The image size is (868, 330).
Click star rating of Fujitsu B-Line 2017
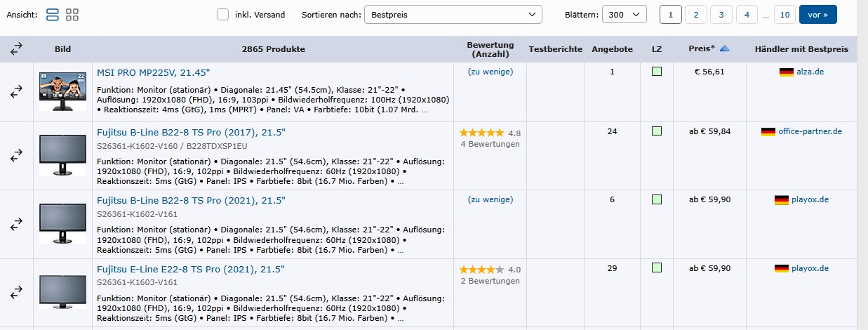[x=481, y=133]
